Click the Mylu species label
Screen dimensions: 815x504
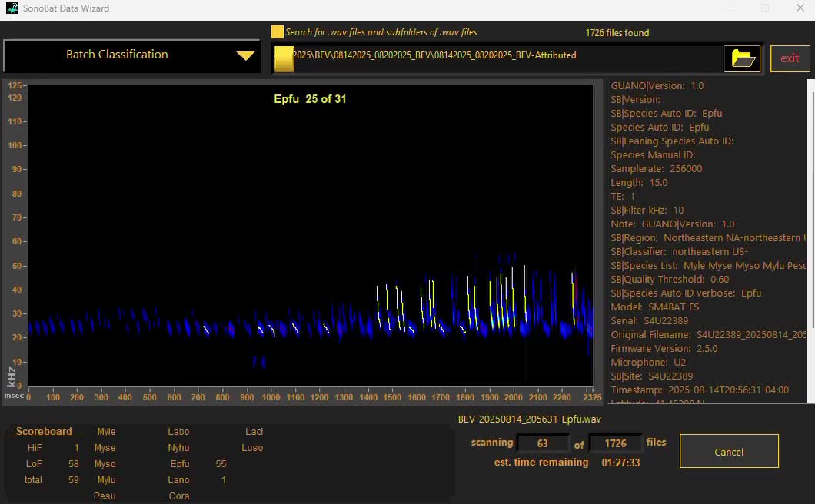(x=106, y=480)
